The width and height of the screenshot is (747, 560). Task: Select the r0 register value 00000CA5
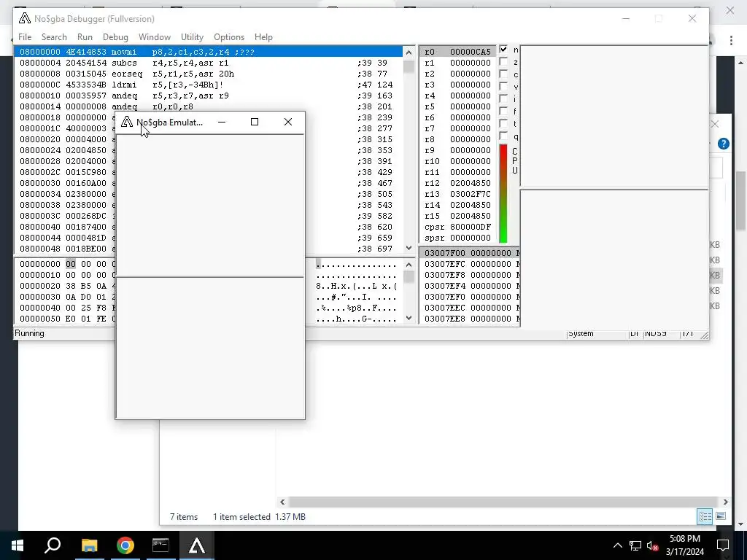(x=471, y=52)
